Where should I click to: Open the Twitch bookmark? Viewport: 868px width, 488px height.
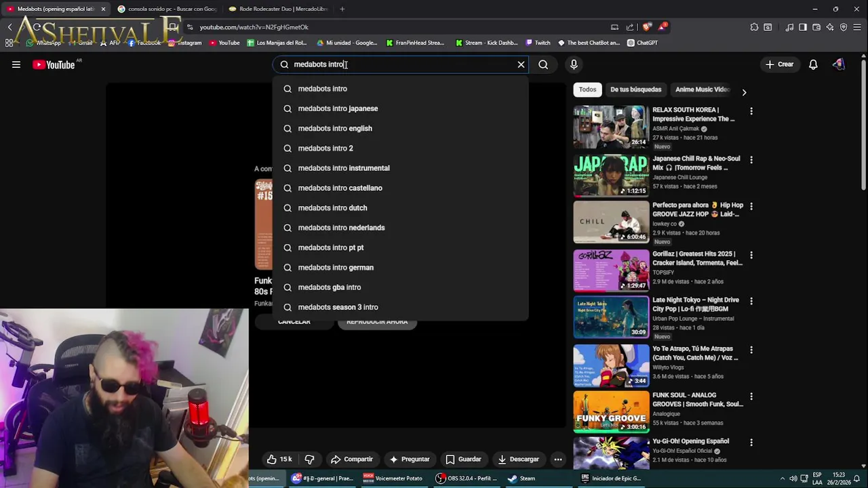coord(538,43)
